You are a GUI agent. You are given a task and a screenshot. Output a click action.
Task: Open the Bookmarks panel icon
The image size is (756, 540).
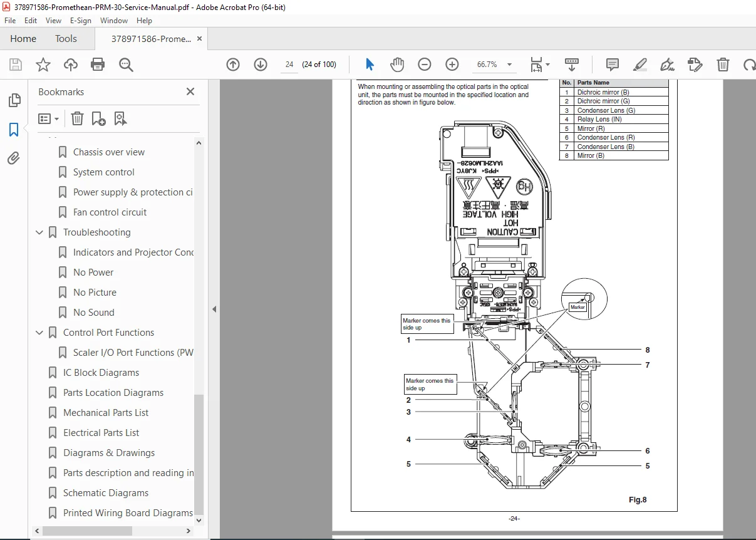(x=14, y=130)
